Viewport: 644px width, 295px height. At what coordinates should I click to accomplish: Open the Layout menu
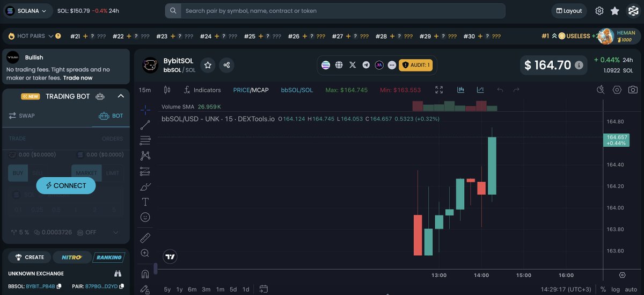569,11
